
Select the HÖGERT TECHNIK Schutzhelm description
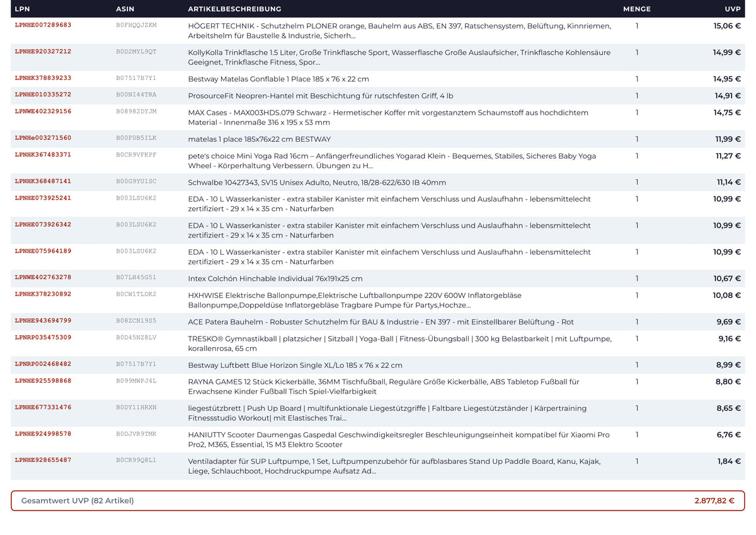(399, 31)
